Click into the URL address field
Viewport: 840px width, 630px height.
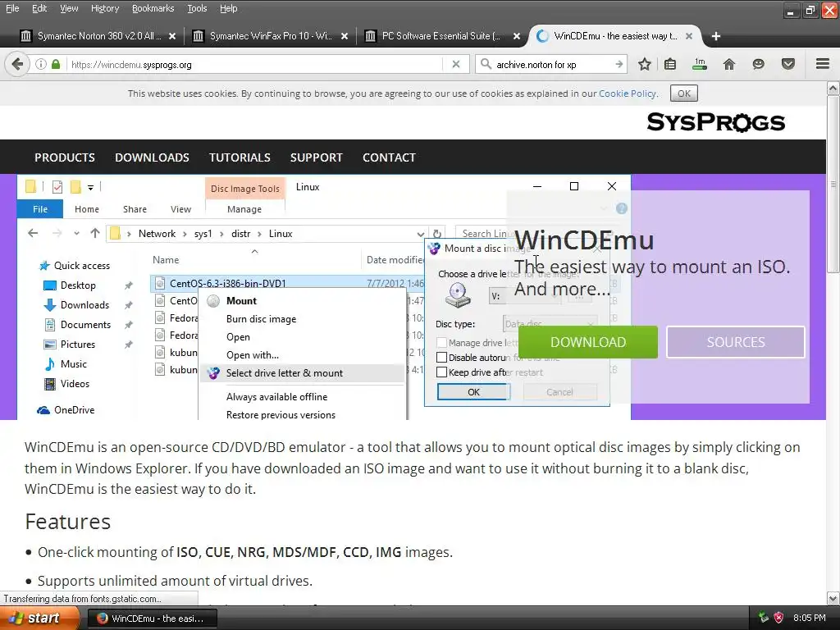(x=255, y=64)
